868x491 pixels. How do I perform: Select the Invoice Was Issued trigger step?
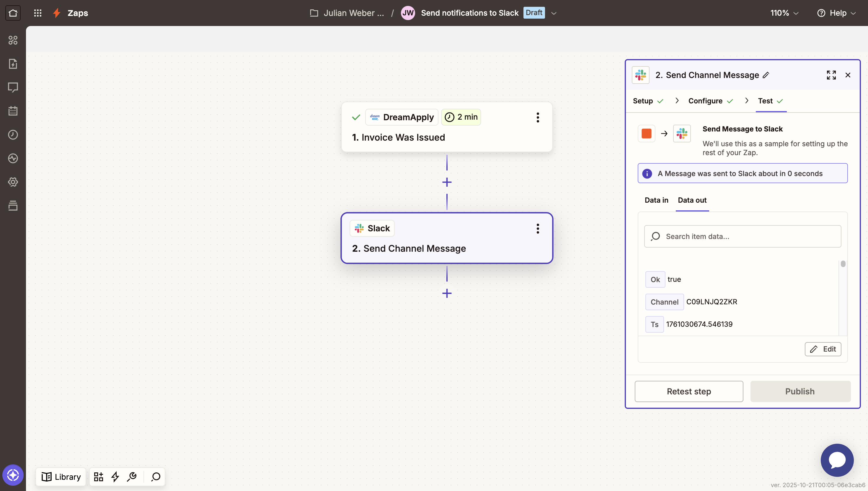coord(447,127)
